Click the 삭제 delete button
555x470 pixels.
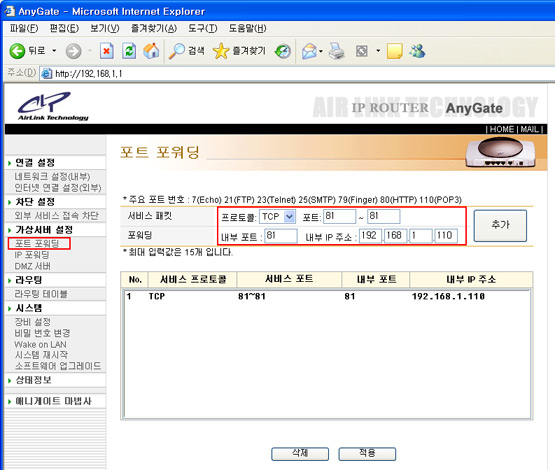(300, 454)
